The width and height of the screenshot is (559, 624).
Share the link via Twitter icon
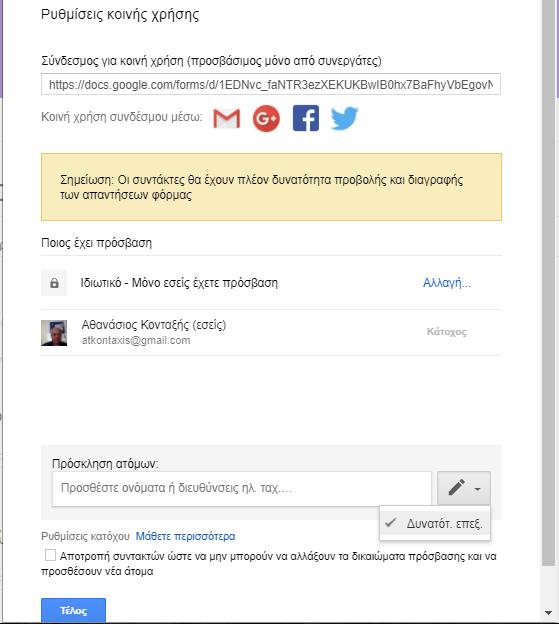[345, 118]
